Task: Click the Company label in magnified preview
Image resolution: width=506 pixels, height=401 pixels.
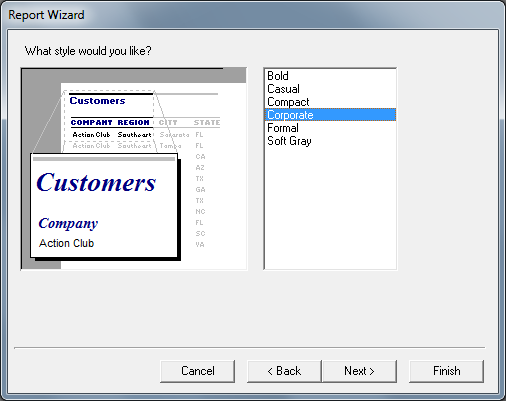Action: [x=68, y=224]
